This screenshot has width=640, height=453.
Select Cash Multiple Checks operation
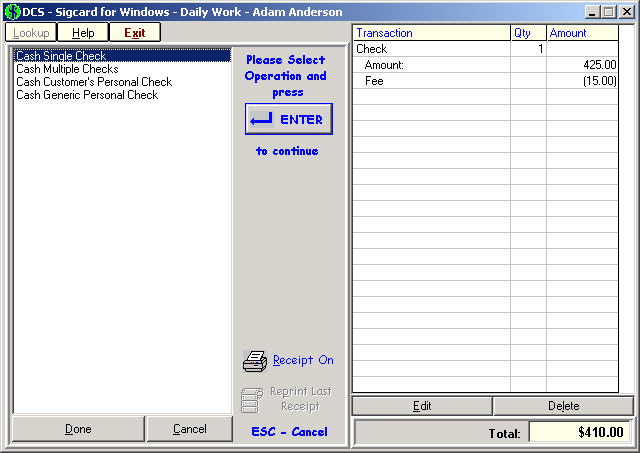tap(67, 69)
